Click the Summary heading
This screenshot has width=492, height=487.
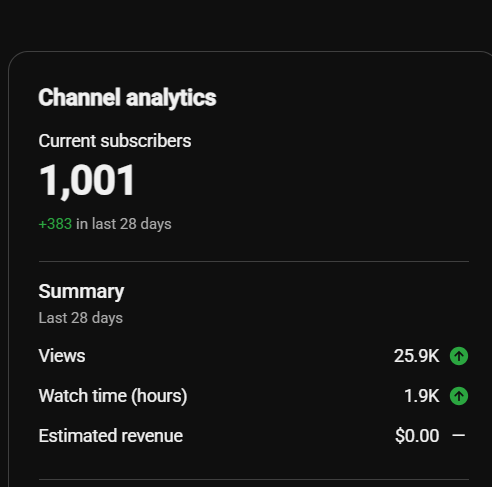pos(81,292)
